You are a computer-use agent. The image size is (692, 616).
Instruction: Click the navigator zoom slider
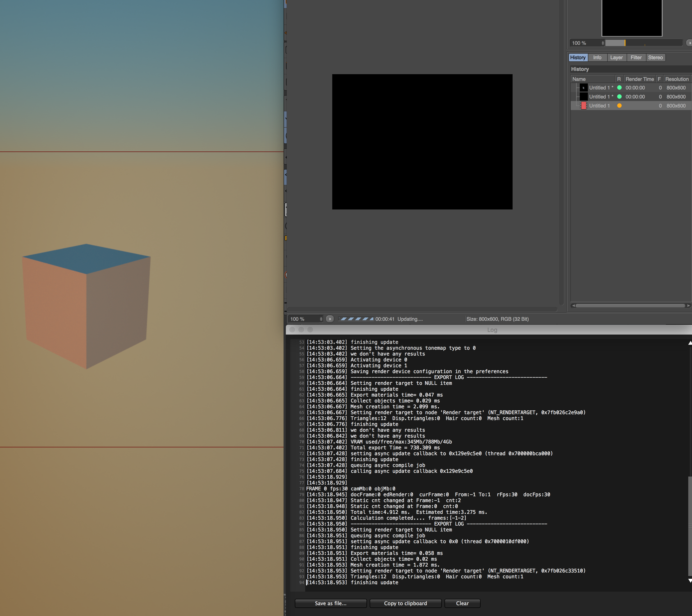point(643,43)
